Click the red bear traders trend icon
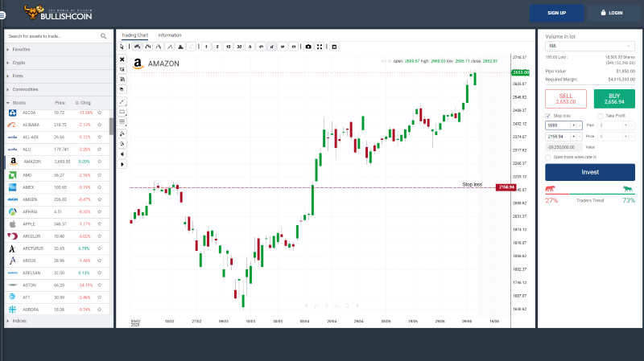 (x=551, y=189)
